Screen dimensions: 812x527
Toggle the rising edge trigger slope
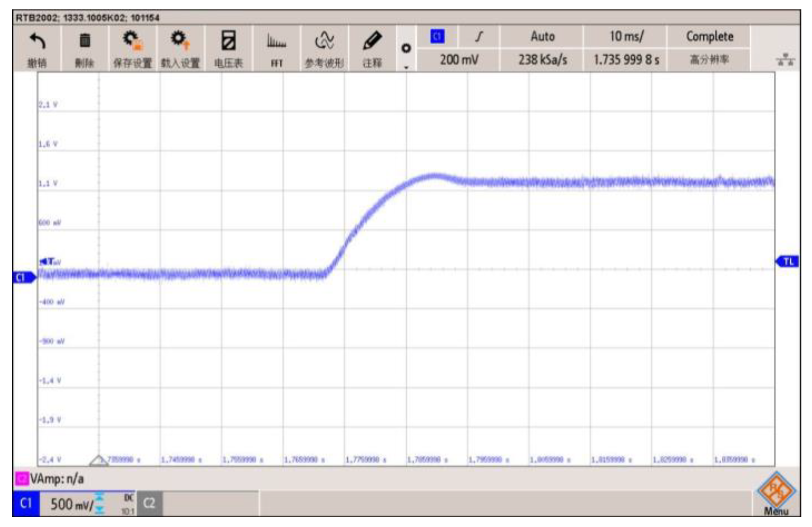[479, 37]
